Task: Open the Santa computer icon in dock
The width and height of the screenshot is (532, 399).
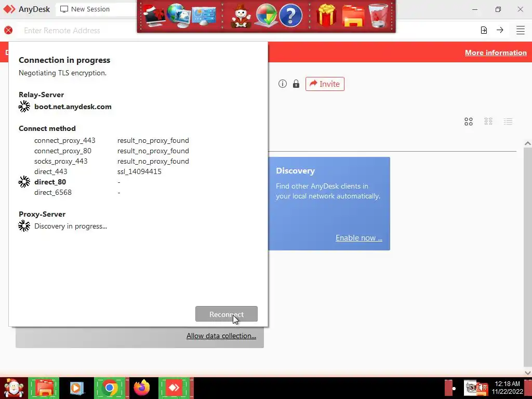Action: tap(154, 15)
